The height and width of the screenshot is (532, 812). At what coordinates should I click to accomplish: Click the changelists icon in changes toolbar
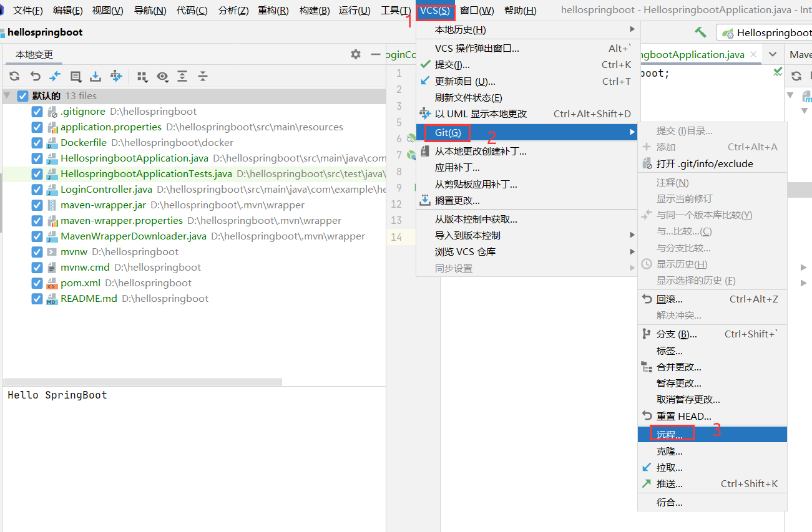tap(76, 76)
